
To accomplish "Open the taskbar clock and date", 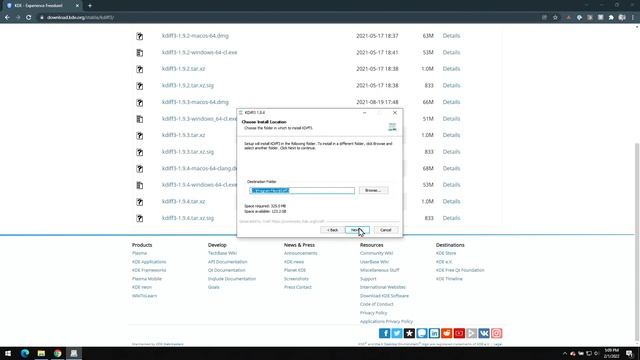I will coord(611,353).
